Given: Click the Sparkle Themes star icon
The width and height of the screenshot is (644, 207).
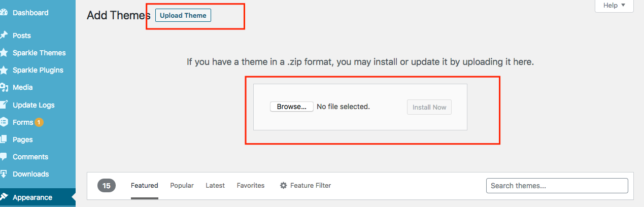Looking at the screenshot, I should tap(3, 53).
